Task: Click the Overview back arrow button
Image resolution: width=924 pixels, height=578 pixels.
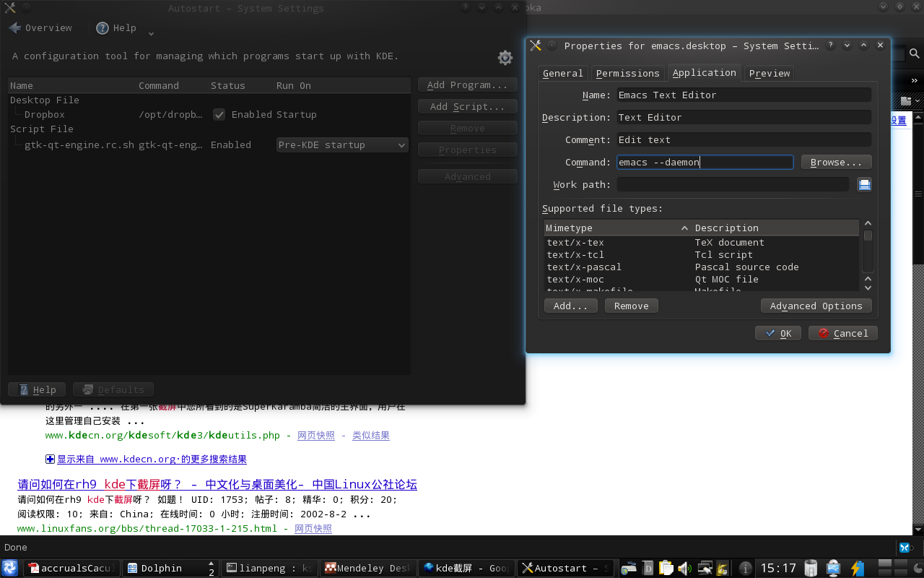Action: [40, 28]
